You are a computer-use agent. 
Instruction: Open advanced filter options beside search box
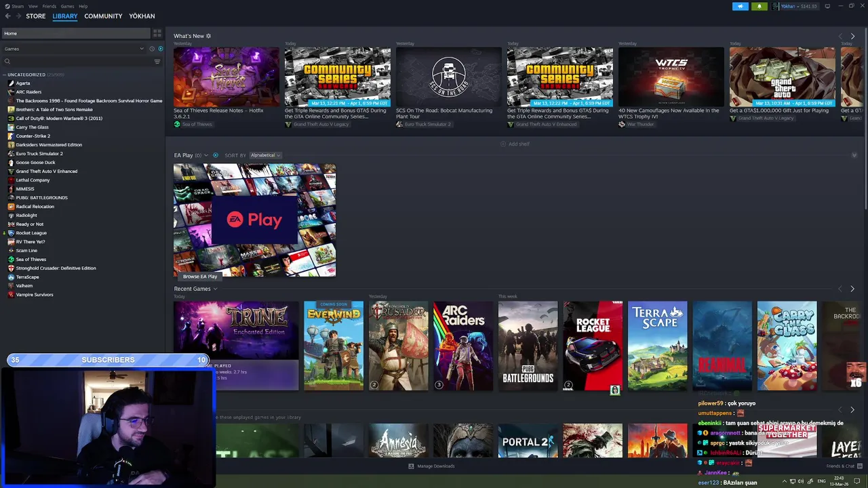tap(157, 62)
